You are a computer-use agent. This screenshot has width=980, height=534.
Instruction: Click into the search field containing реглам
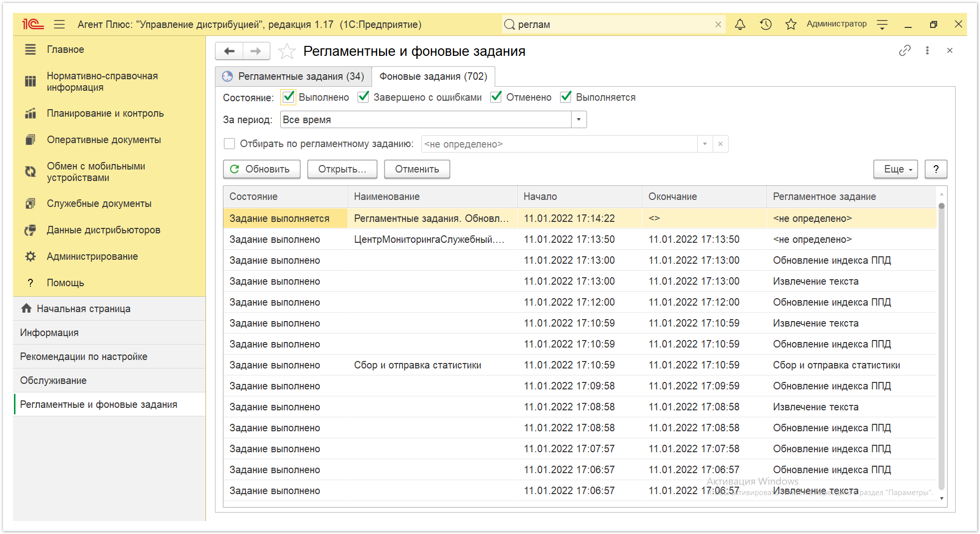[x=613, y=24]
